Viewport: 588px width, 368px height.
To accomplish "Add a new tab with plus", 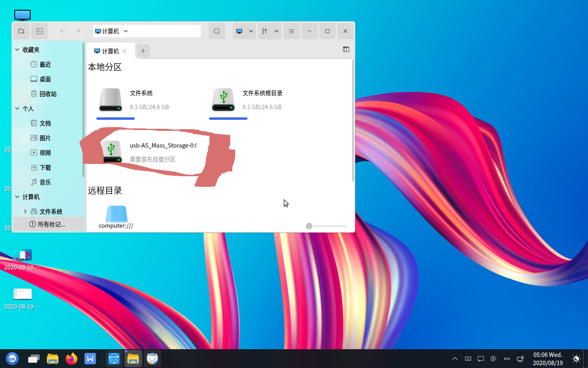I will tap(143, 51).
